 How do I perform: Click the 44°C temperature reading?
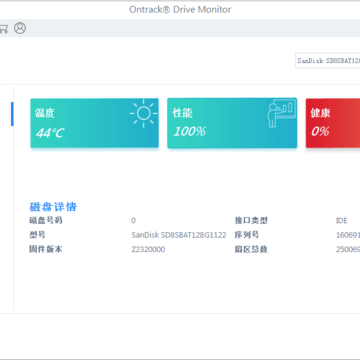[50, 133]
